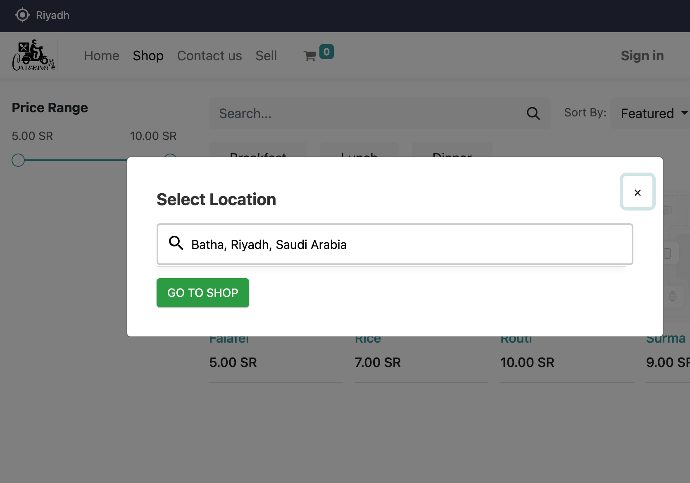This screenshot has height=483, width=690.
Task: Open the Contact us page
Action: tap(209, 56)
